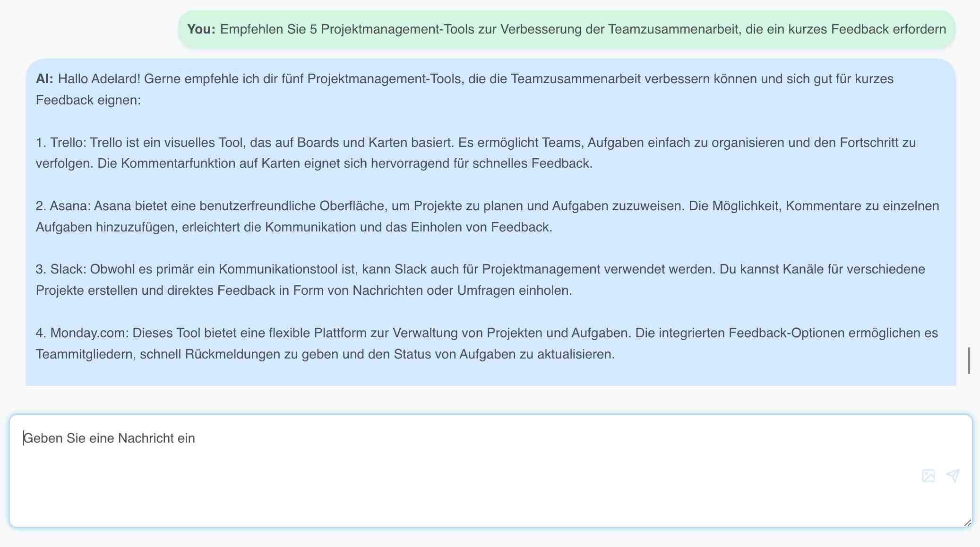The width and height of the screenshot is (980, 547).
Task: Click the 'You:' label
Action: (x=201, y=29)
